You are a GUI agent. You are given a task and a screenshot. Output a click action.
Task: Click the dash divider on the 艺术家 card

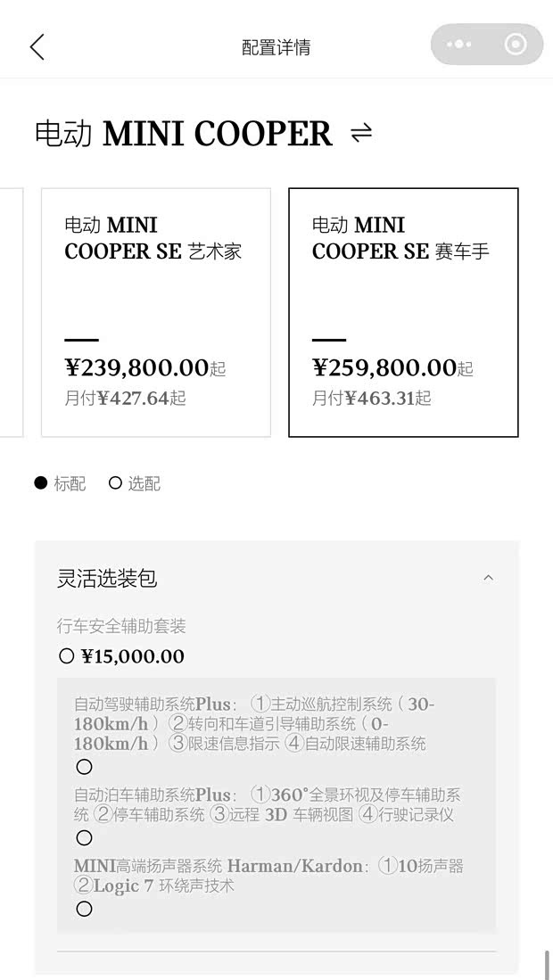[81, 338]
